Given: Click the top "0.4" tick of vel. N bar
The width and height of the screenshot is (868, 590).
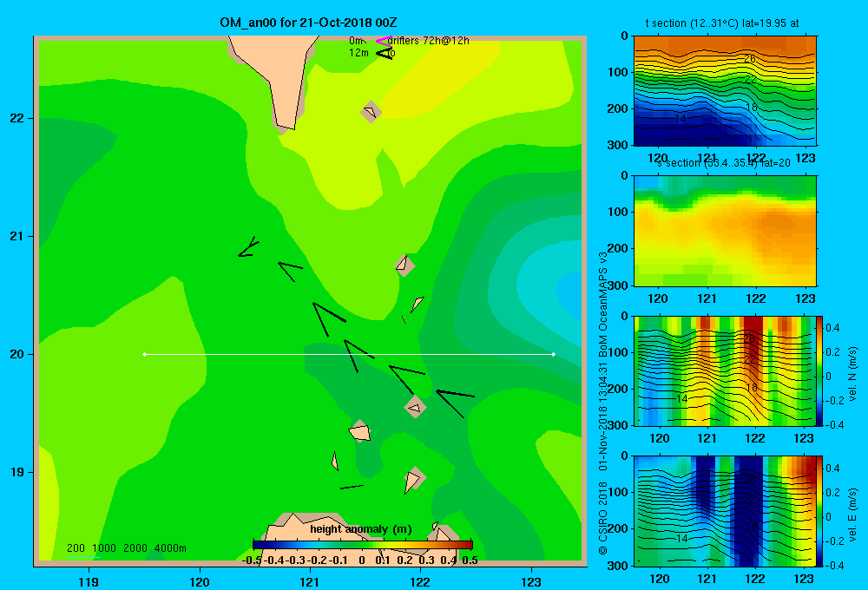Looking at the screenshot, I should tap(832, 328).
